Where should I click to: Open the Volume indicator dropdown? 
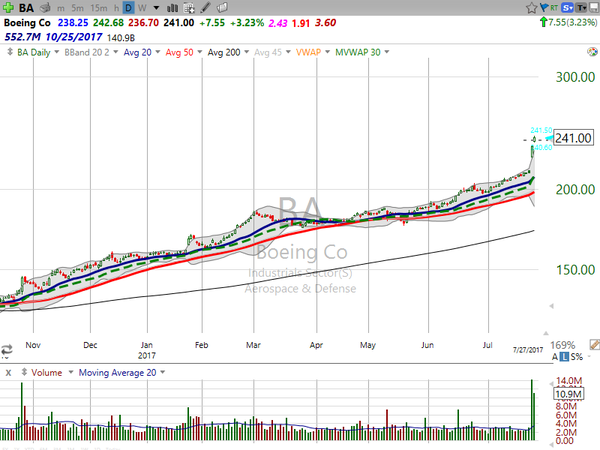70,372
